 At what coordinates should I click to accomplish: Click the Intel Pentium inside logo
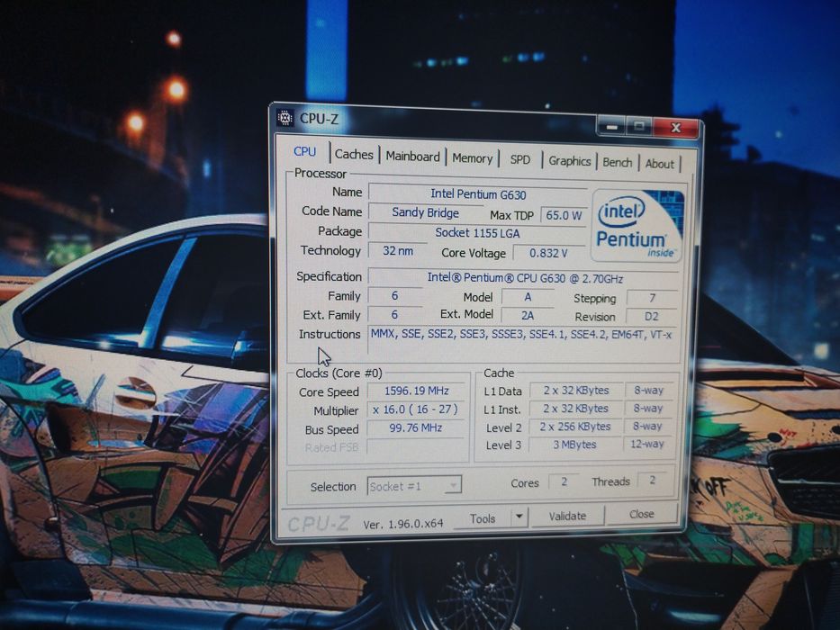pos(637,226)
